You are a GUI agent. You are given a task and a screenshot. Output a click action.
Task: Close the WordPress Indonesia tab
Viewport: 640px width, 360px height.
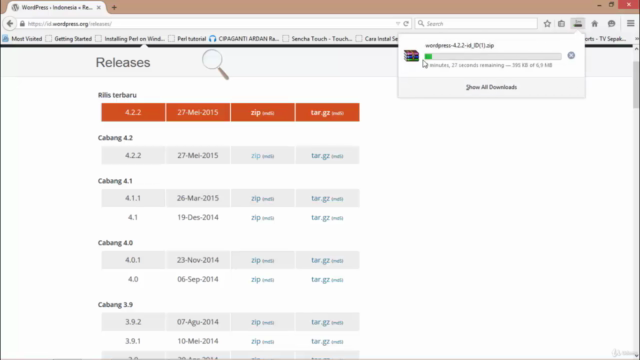click(x=98, y=7)
